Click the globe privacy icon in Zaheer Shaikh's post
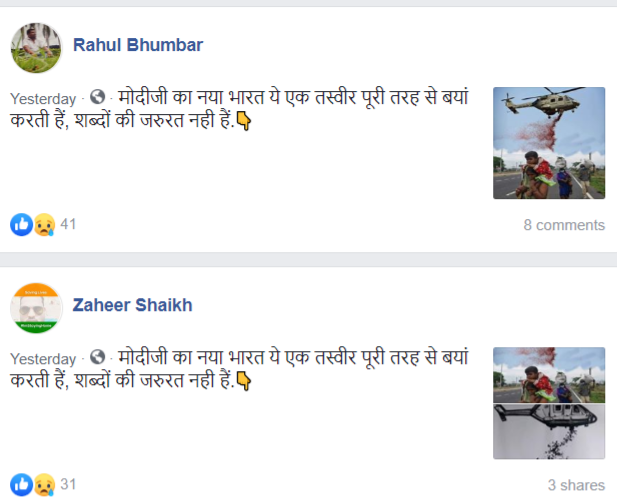The height and width of the screenshot is (498, 617). [x=97, y=357]
